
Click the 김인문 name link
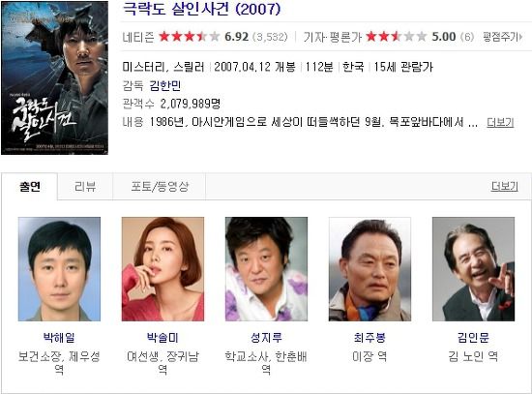pyautogui.click(x=473, y=337)
